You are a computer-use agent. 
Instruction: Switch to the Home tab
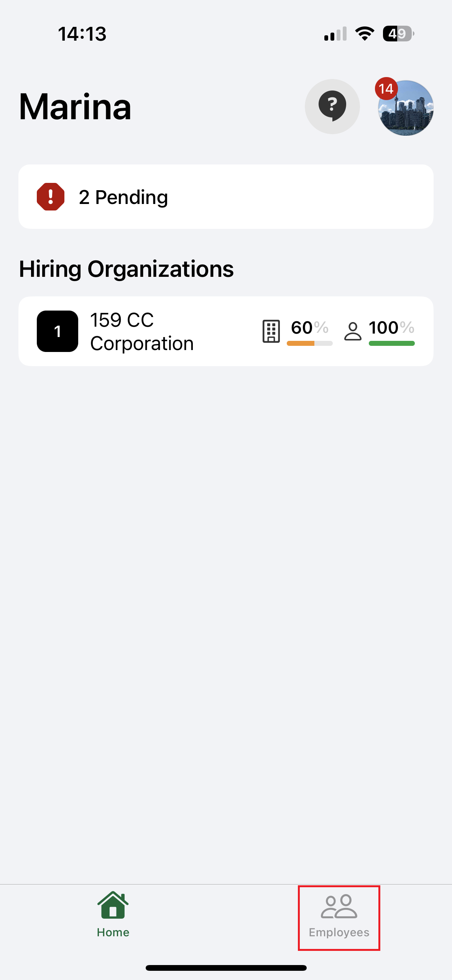[113, 914]
